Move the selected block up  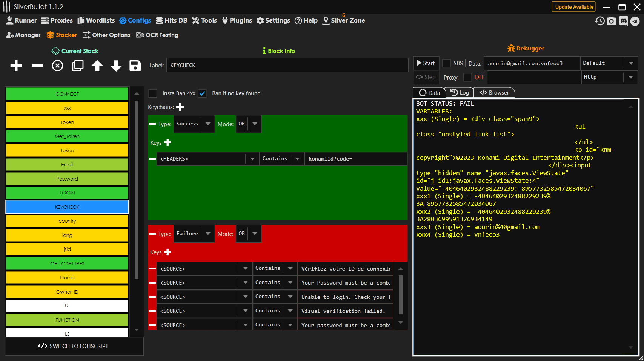coord(97,66)
